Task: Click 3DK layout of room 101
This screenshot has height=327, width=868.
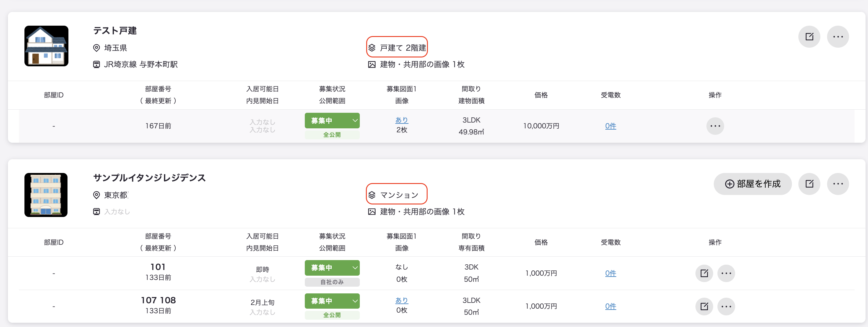Action: [471, 267]
